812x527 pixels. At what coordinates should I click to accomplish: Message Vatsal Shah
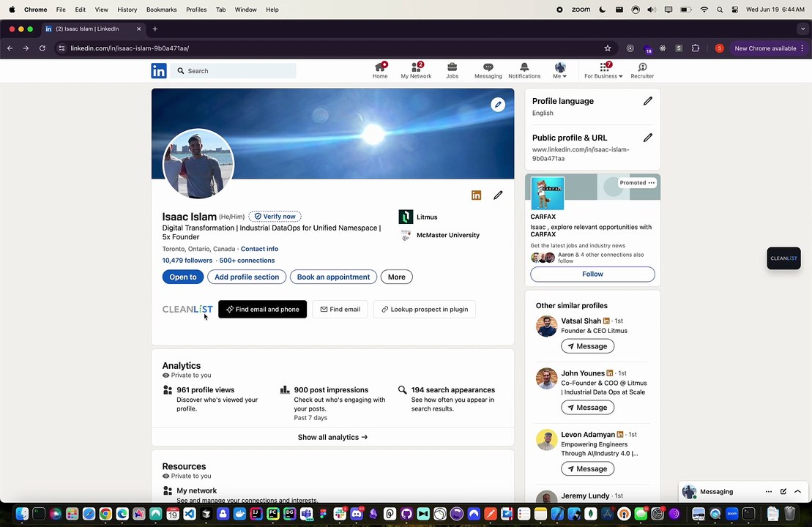pyautogui.click(x=587, y=346)
